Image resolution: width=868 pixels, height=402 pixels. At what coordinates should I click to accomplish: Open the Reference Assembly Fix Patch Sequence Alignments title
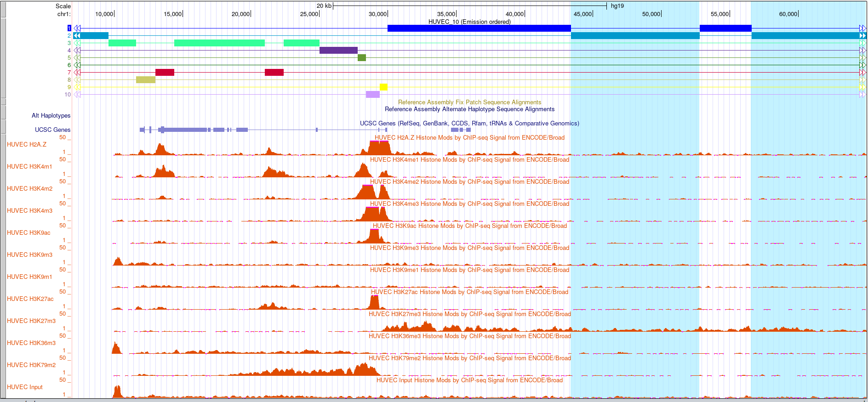click(x=469, y=102)
